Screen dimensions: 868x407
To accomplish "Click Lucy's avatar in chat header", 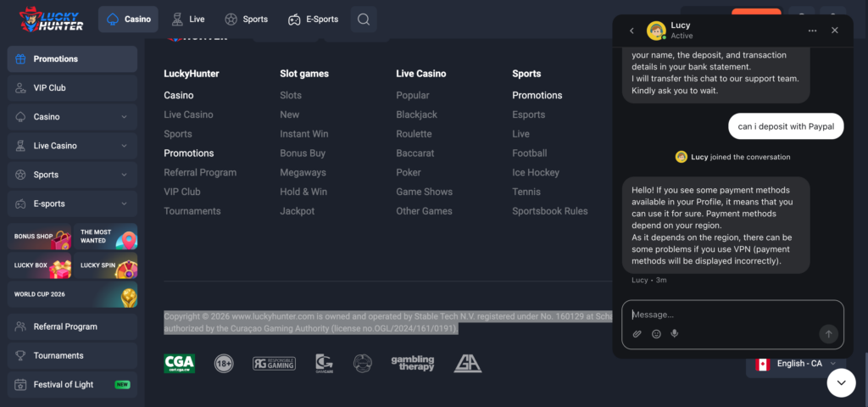I will 657,31.
